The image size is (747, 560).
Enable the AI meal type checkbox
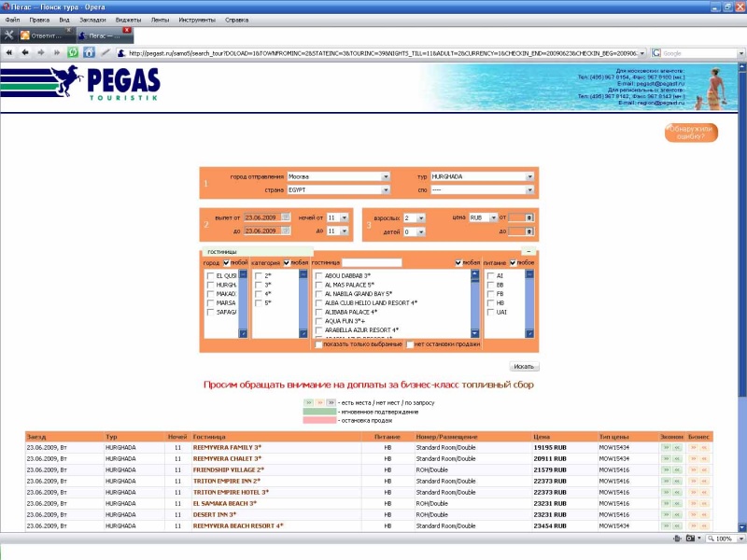tap(491, 276)
